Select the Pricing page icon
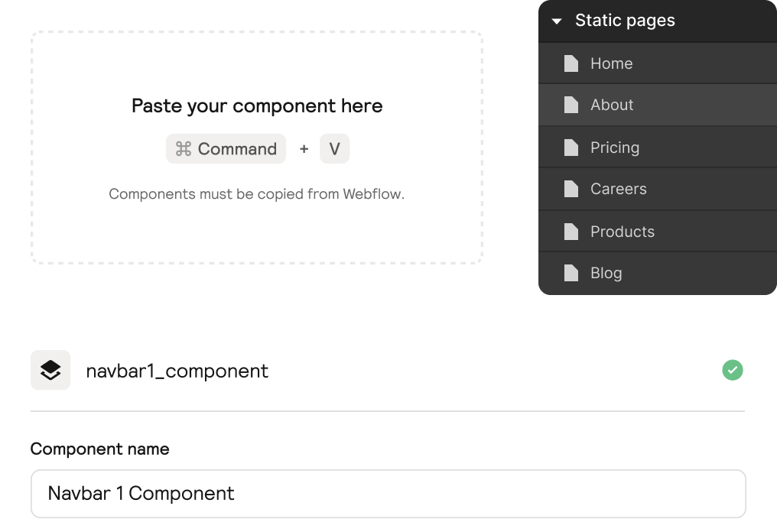Image resolution: width=777 pixels, height=532 pixels. tap(571, 147)
